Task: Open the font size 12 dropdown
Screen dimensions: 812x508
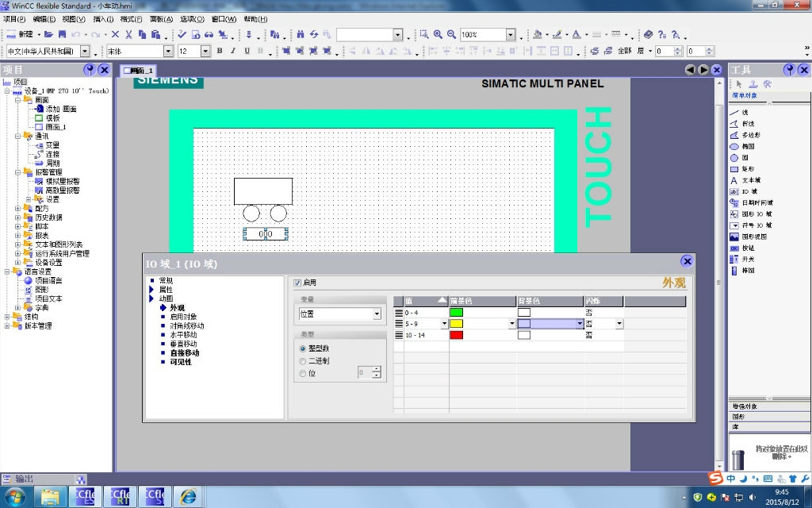Action: 205,52
